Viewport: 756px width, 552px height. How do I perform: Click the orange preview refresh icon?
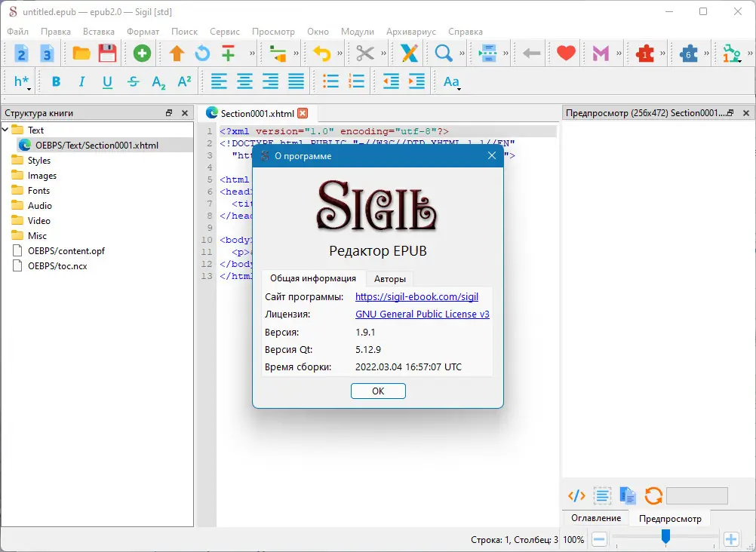pyautogui.click(x=653, y=495)
